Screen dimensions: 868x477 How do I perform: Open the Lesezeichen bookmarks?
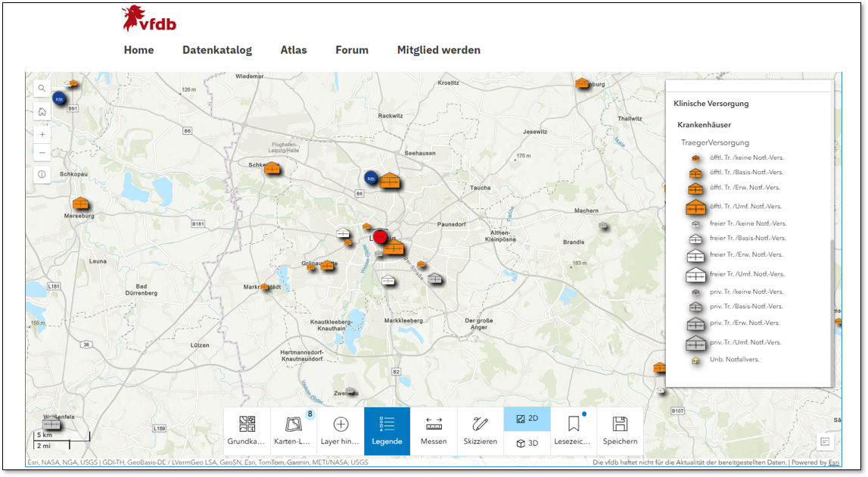(x=574, y=431)
